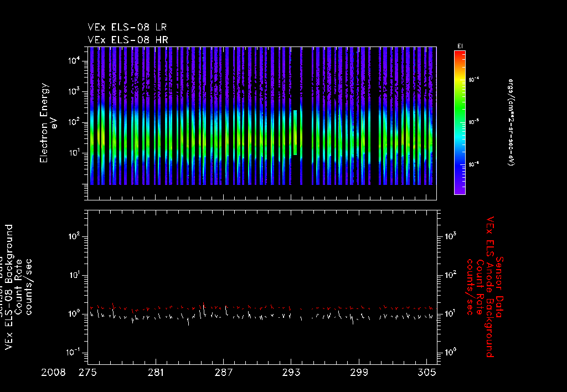Click the purple bottom of the color bar
The height and width of the screenshot is (392, 567).
pyautogui.click(x=459, y=191)
